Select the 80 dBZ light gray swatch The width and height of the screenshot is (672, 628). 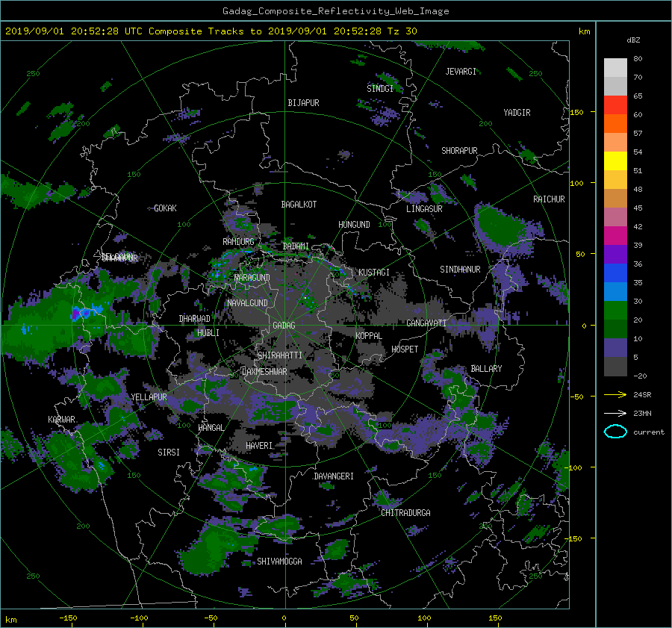(615, 67)
